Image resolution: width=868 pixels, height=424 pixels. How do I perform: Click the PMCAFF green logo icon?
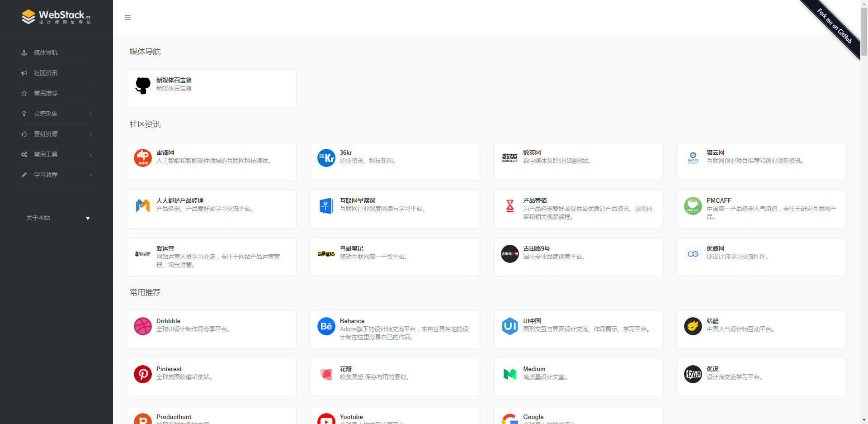[x=693, y=206]
